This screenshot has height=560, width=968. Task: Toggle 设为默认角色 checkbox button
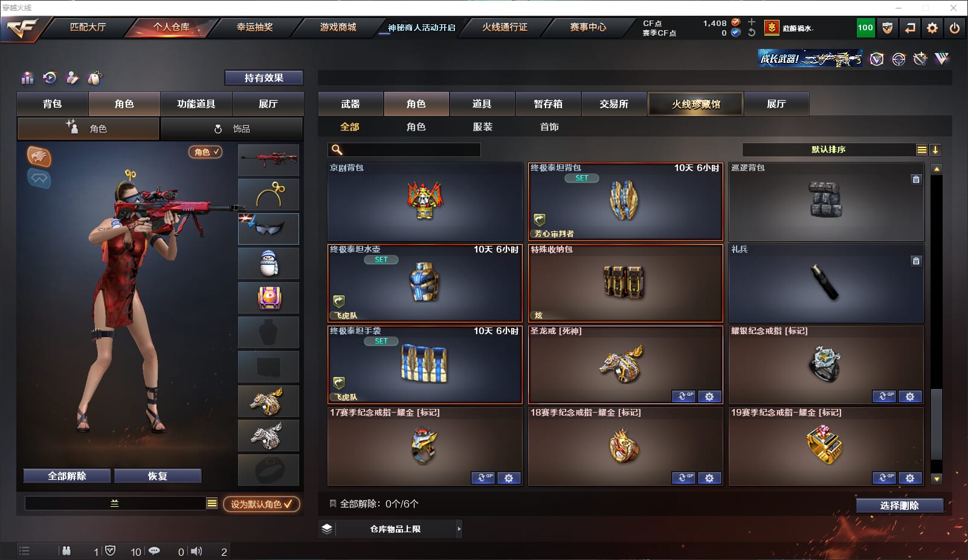coord(262,504)
